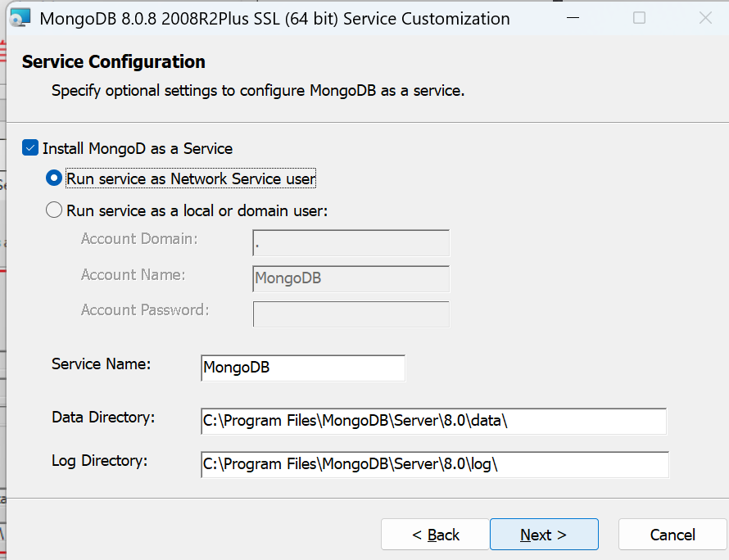Click the Account Name field showing MongoDB
Image resolution: width=729 pixels, height=560 pixels.
pyautogui.click(x=351, y=278)
